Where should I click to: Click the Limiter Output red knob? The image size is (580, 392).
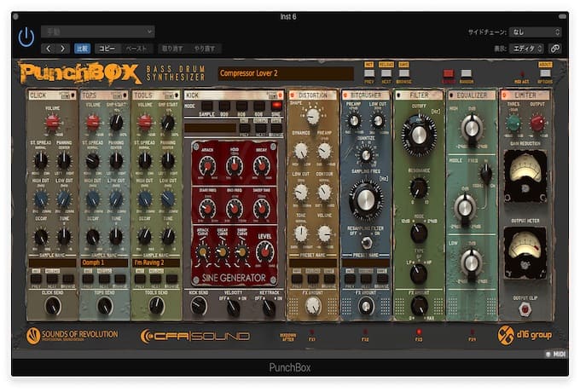tap(537, 123)
